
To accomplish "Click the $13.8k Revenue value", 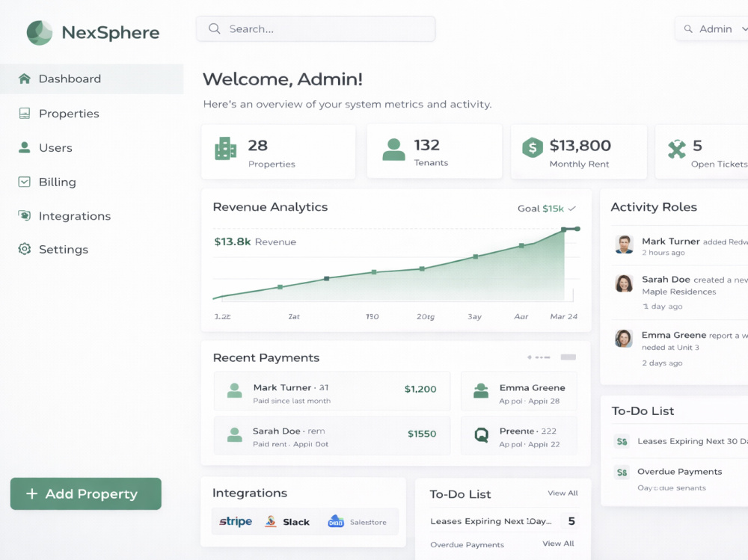I will (x=233, y=241).
